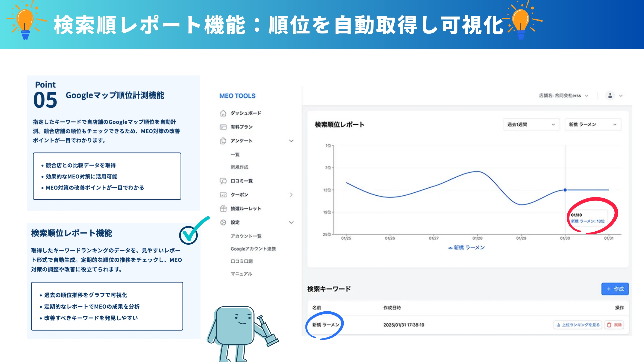Image resolution: width=644 pixels, height=362 pixels.
Task: Click the 有料プラン card icon
Action: [x=223, y=127]
